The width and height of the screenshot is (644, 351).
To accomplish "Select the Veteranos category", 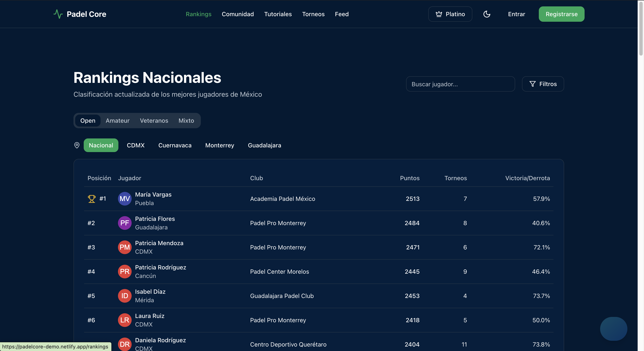I will (x=154, y=121).
